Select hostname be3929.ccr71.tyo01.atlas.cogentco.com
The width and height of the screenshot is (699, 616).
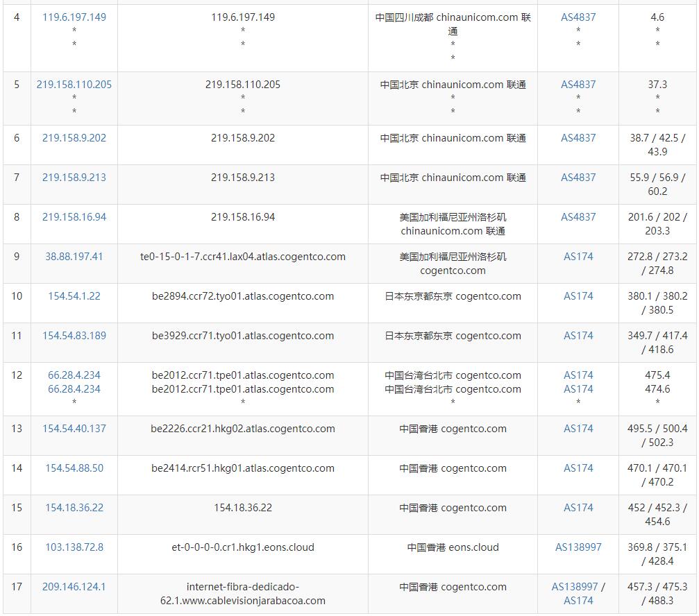[243, 336]
